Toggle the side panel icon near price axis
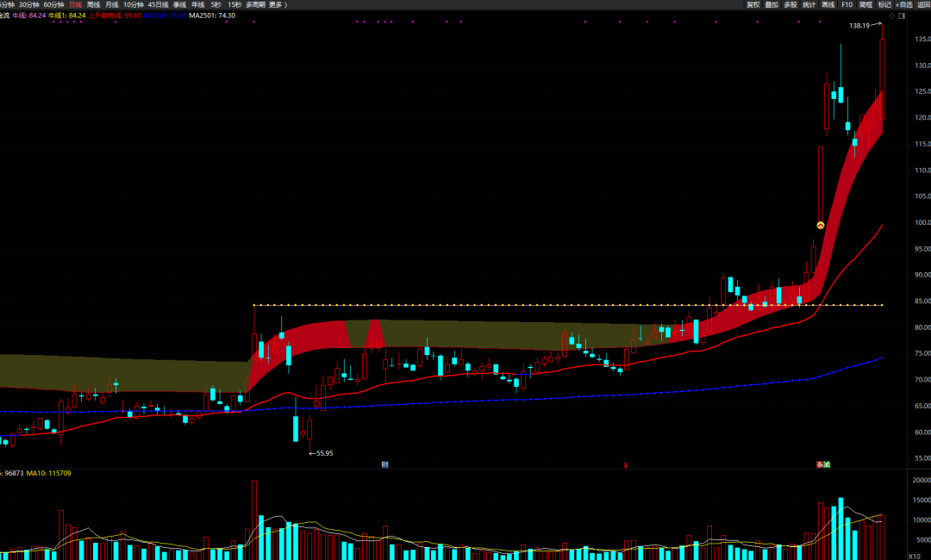This screenshot has height=560, width=931. tap(902, 16)
